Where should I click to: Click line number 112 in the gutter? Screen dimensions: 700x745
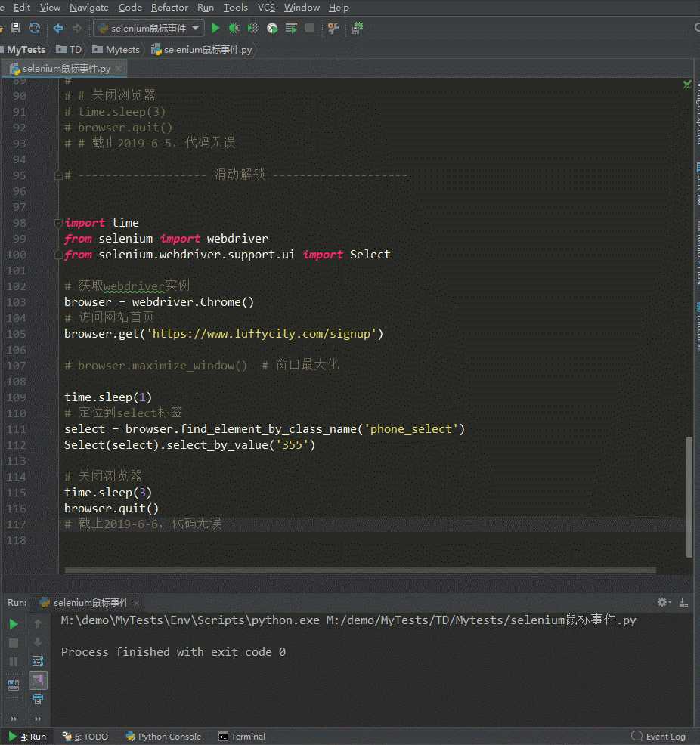pos(16,445)
